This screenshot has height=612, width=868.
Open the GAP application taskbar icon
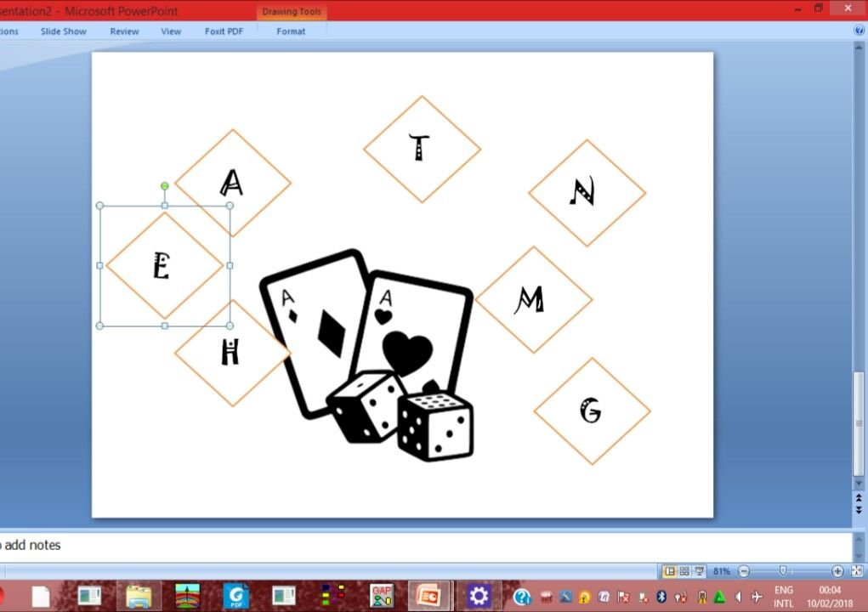pyautogui.click(x=382, y=597)
